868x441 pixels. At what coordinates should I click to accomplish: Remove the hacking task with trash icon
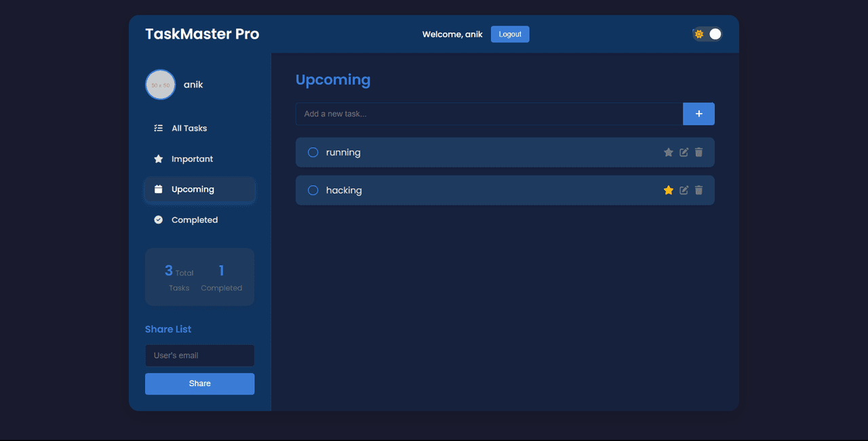[699, 190]
